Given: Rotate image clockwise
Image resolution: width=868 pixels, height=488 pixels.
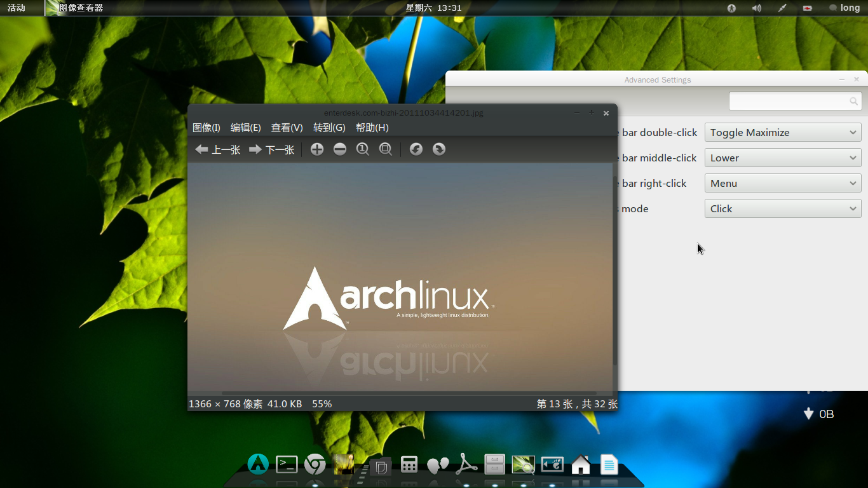Looking at the screenshot, I should click(439, 149).
